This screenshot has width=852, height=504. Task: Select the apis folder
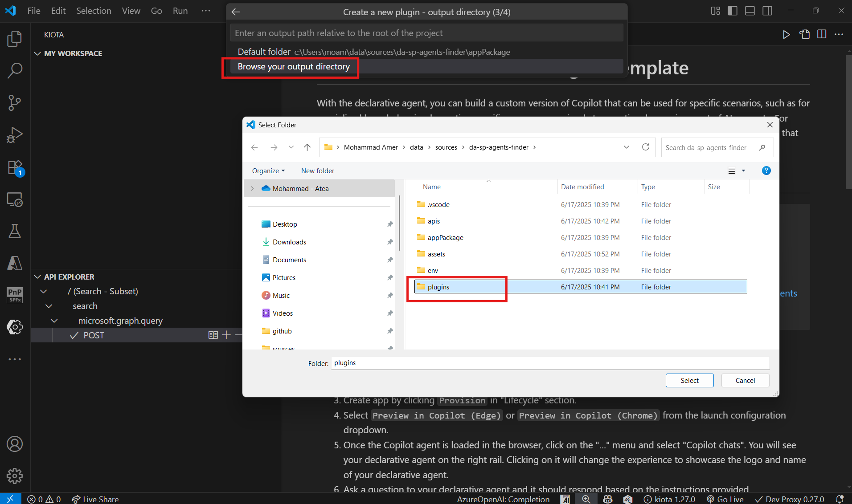pos(581,221)
